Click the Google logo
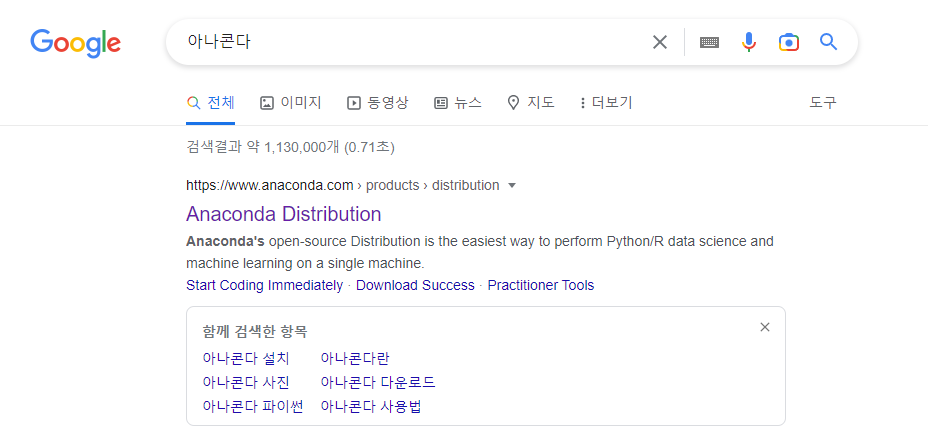The width and height of the screenshot is (928, 442). click(76, 43)
